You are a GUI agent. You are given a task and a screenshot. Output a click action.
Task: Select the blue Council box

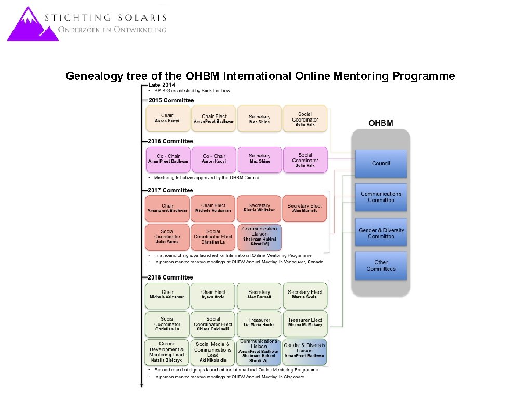point(381,164)
